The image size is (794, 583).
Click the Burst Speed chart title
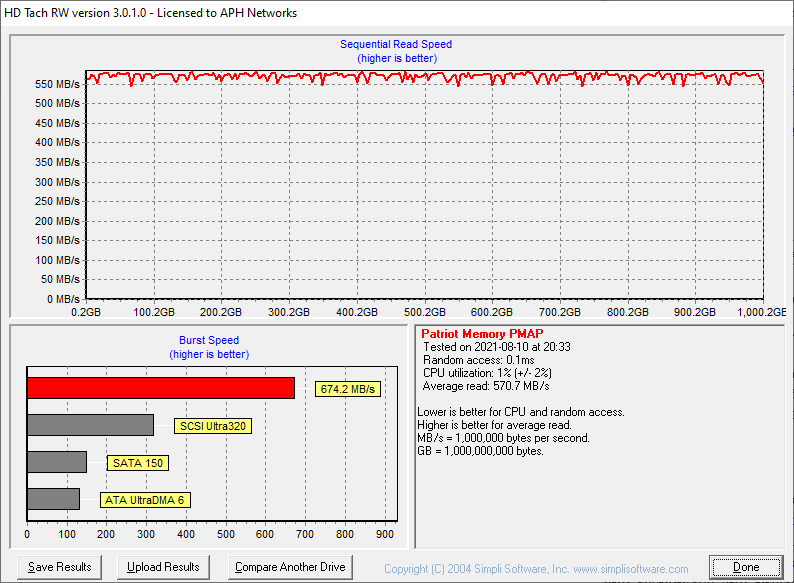(x=209, y=341)
